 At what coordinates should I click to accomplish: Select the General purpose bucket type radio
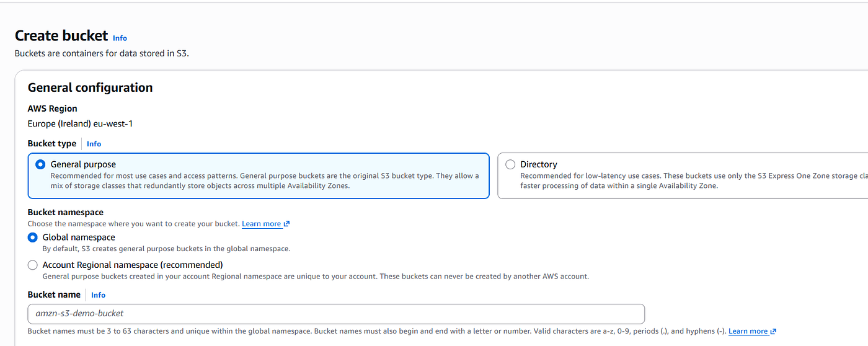click(x=40, y=164)
